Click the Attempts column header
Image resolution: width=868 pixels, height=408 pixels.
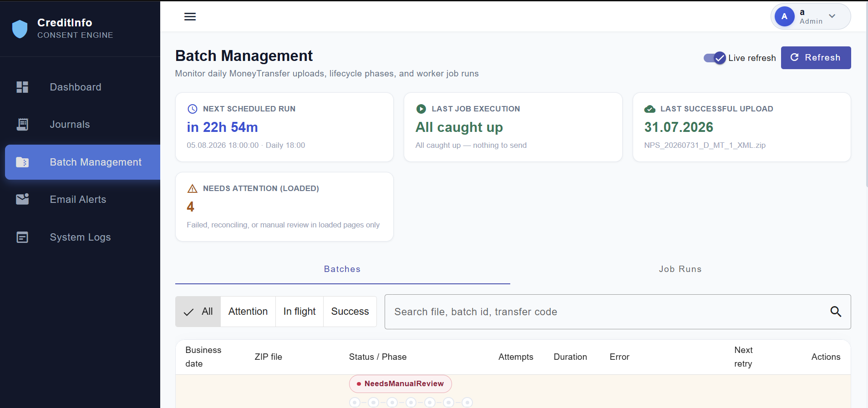pos(516,357)
